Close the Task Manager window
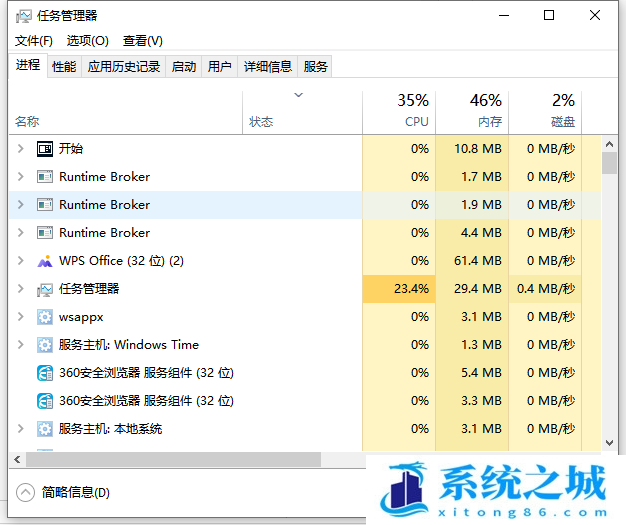626x525 pixels. pos(595,16)
